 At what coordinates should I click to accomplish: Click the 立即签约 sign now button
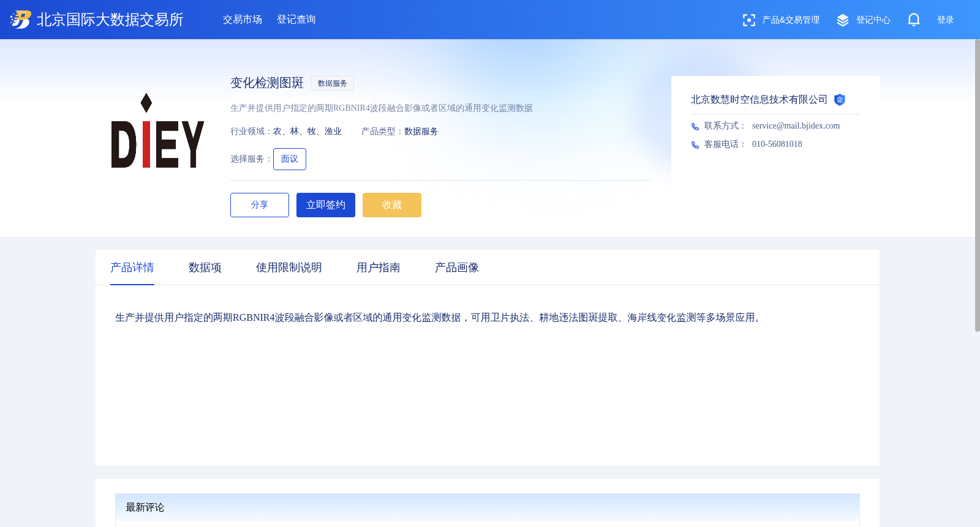(x=326, y=205)
